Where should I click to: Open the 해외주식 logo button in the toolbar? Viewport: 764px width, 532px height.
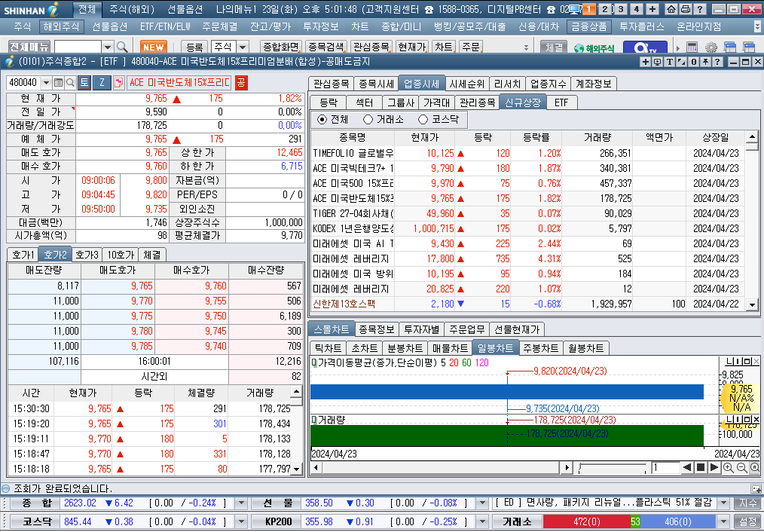(x=594, y=47)
